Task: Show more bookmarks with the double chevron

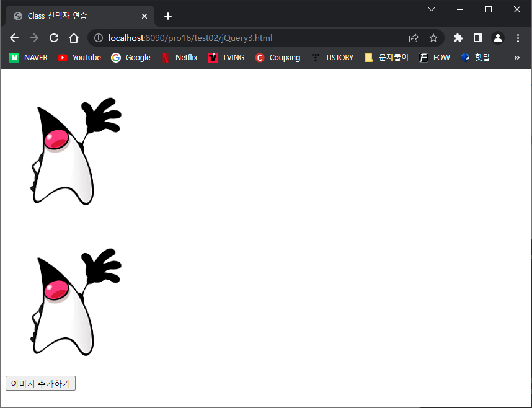Action: (516, 58)
